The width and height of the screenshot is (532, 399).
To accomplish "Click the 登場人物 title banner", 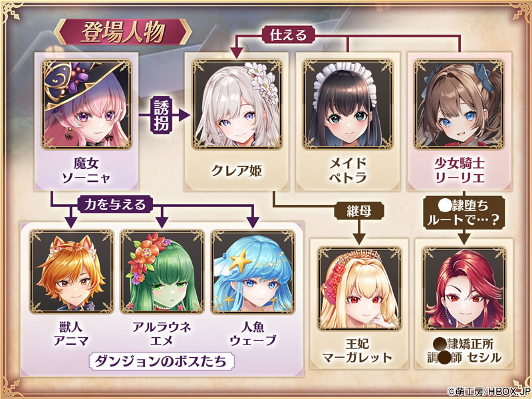I will (x=123, y=32).
